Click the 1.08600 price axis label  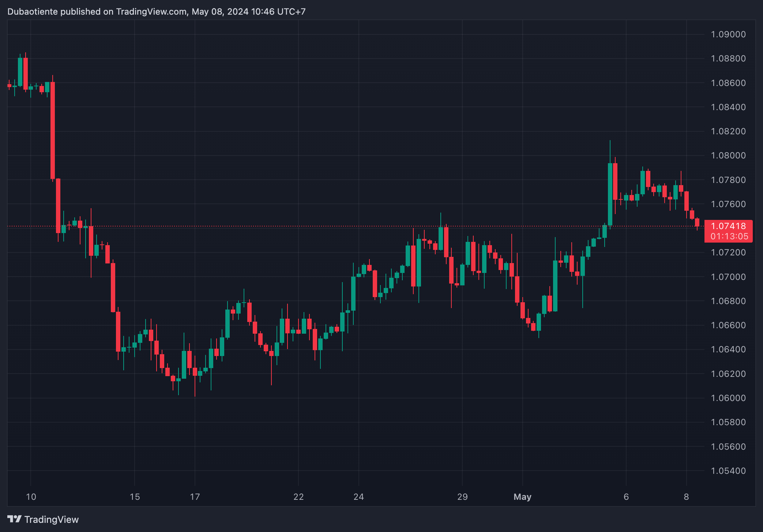[728, 83]
